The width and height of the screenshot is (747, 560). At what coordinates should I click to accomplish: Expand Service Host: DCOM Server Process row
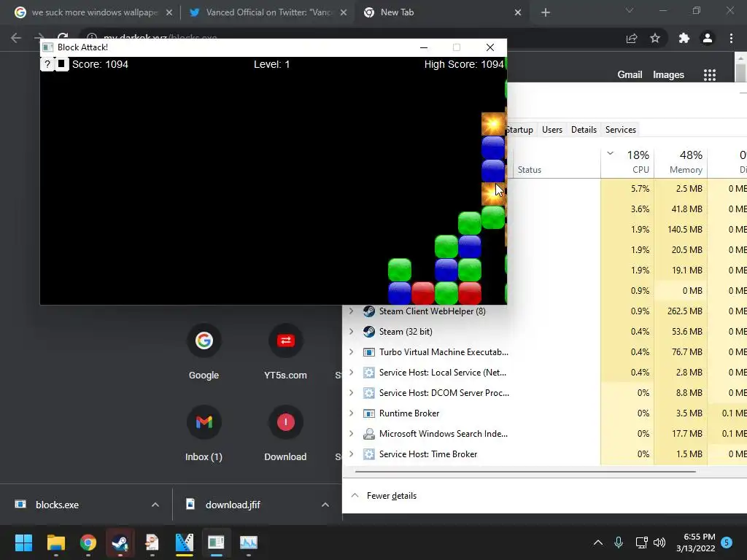click(x=352, y=393)
